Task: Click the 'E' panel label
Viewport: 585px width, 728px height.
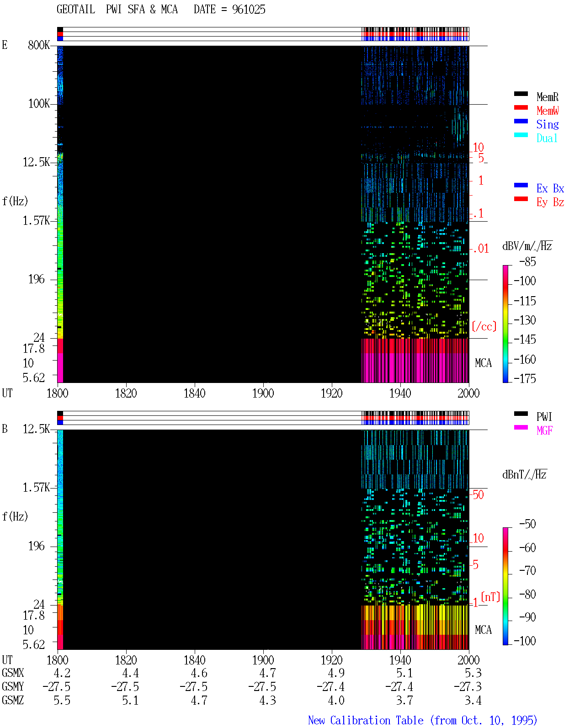Action: (x=5, y=45)
